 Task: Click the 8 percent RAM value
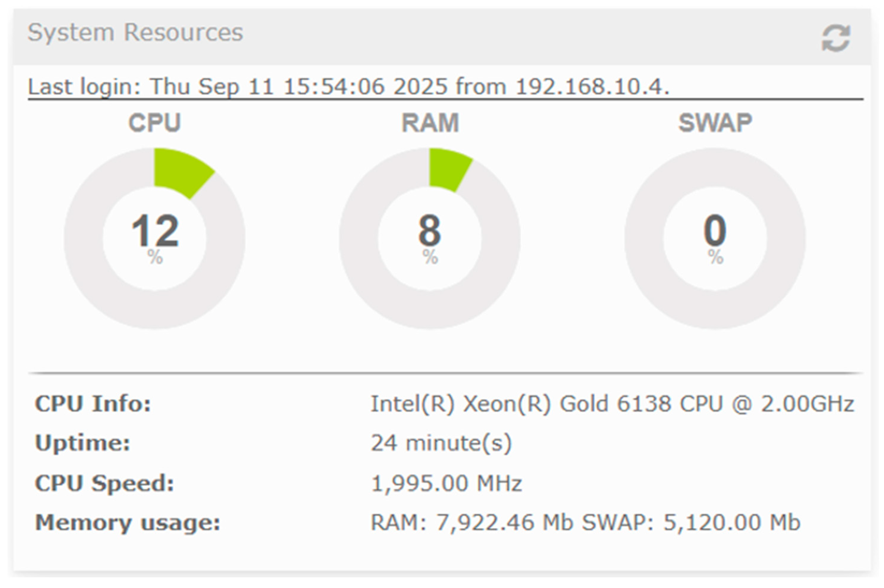pos(430,230)
